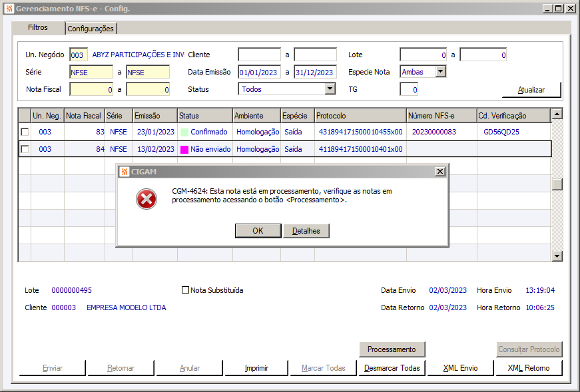Click the Enviar button
Image resolution: width=580 pixels, height=392 pixels.
(x=53, y=368)
